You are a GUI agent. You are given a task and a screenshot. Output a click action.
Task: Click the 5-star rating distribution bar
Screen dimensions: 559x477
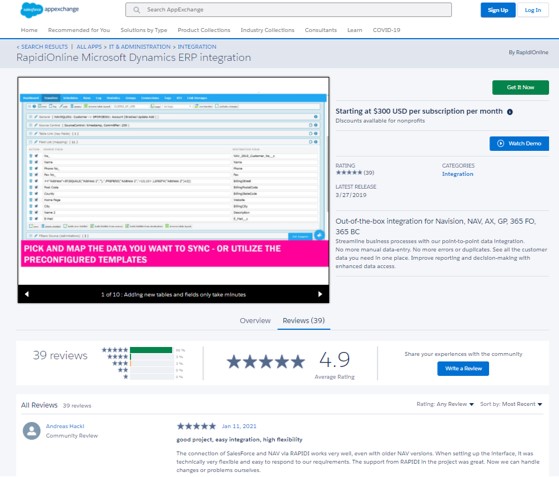click(x=152, y=350)
